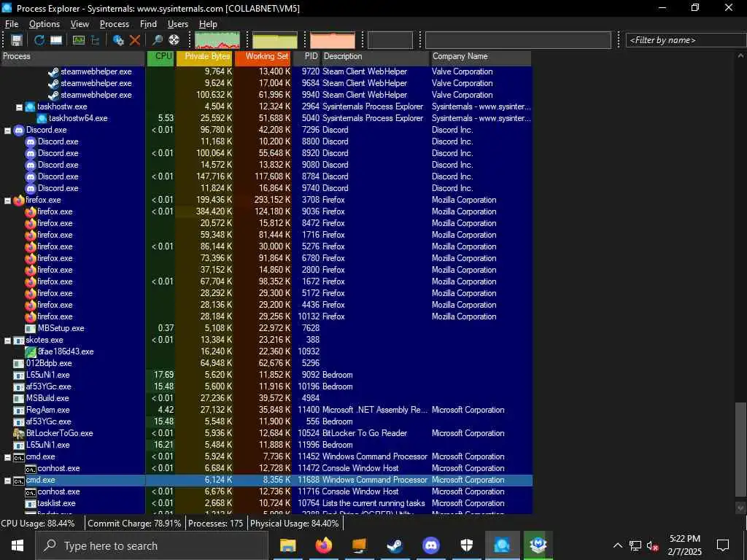The height and width of the screenshot is (560, 747).
Task: Click the salmon physical memory mini graph
Action: (x=333, y=41)
